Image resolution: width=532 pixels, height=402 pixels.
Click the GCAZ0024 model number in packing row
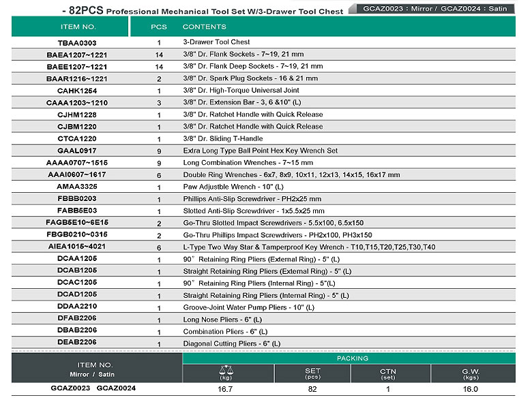pos(116,388)
